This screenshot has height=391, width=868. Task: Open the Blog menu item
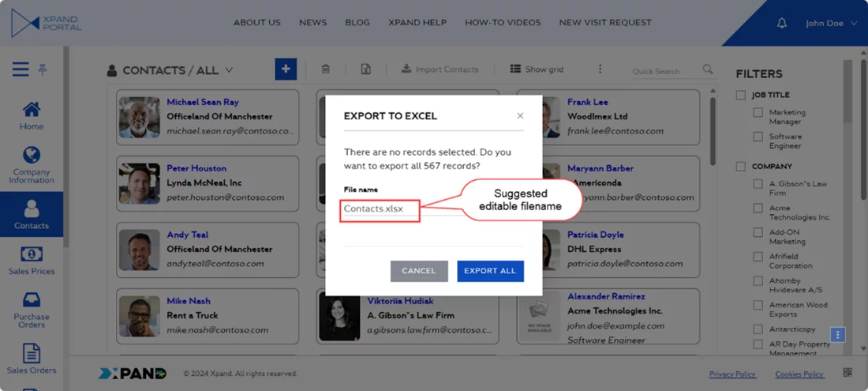pyautogui.click(x=357, y=22)
